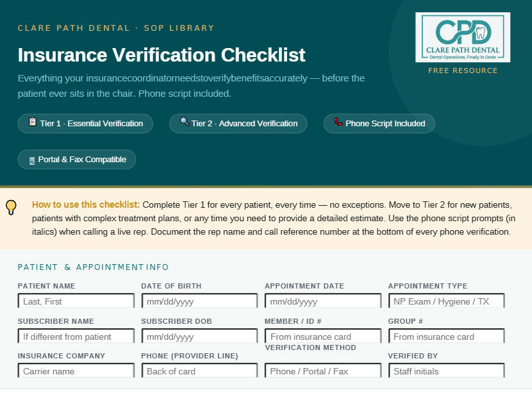Open the Phone Script Included pill
The width and height of the screenshot is (532, 393).
coord(379,124)
